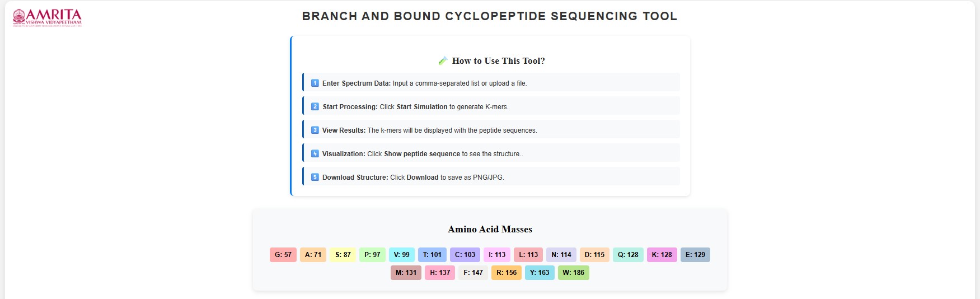Select the G: 57 amino acid chip

pyautogui.click(x=283, y=255)
